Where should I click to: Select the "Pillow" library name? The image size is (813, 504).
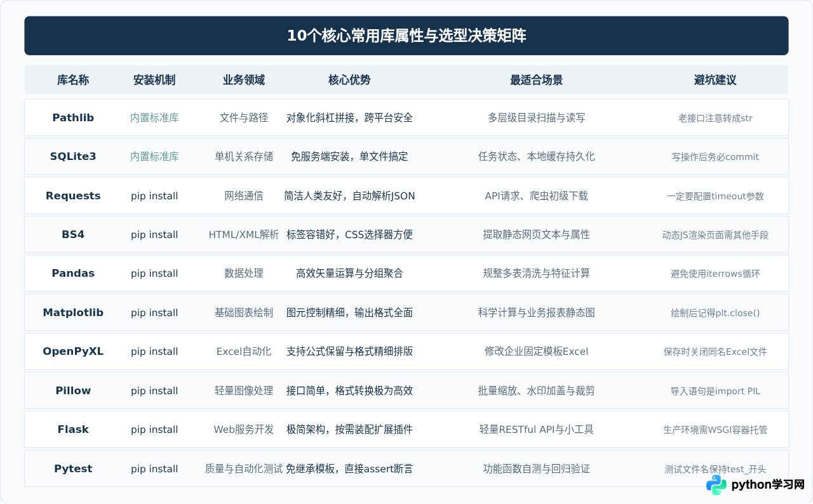pyautogui.click(x=73, y=390)
